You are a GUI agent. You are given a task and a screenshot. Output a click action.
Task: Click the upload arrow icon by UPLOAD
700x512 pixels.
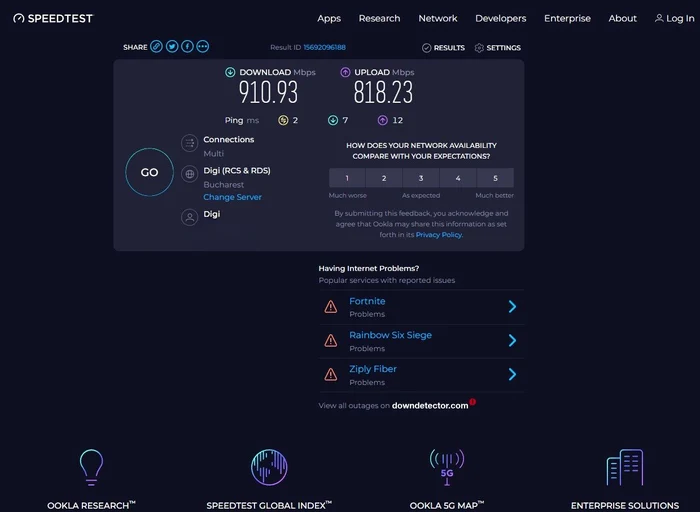coord(345,72)
